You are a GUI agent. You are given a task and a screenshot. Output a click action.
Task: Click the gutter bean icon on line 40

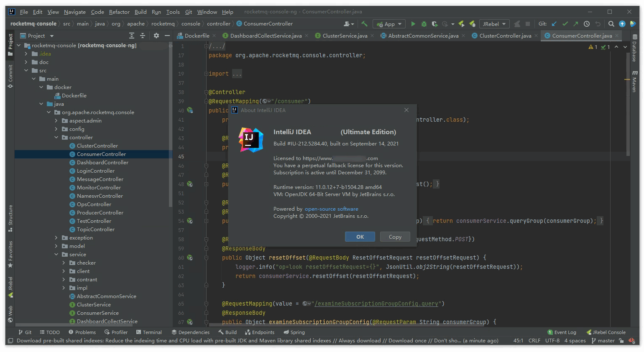[x=190, y=110]
